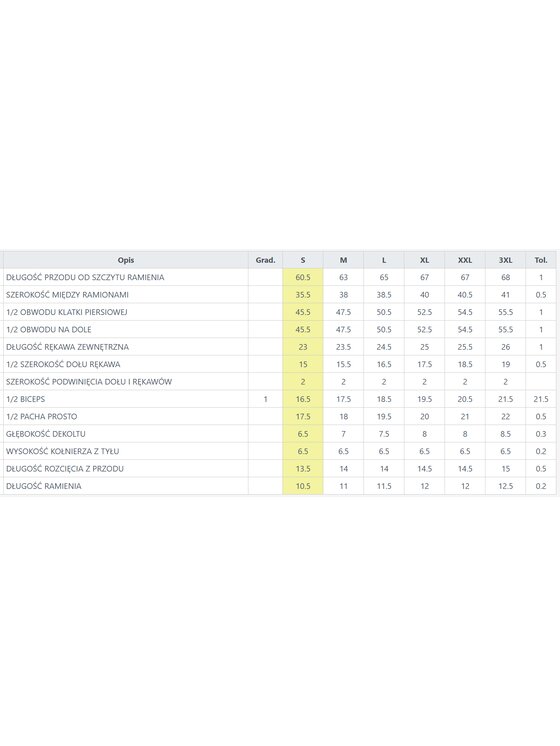Screen dimensions: 560x746
Task: Click the Grad. value 1 in BICEPS row
Action: [x=265, y=399]
